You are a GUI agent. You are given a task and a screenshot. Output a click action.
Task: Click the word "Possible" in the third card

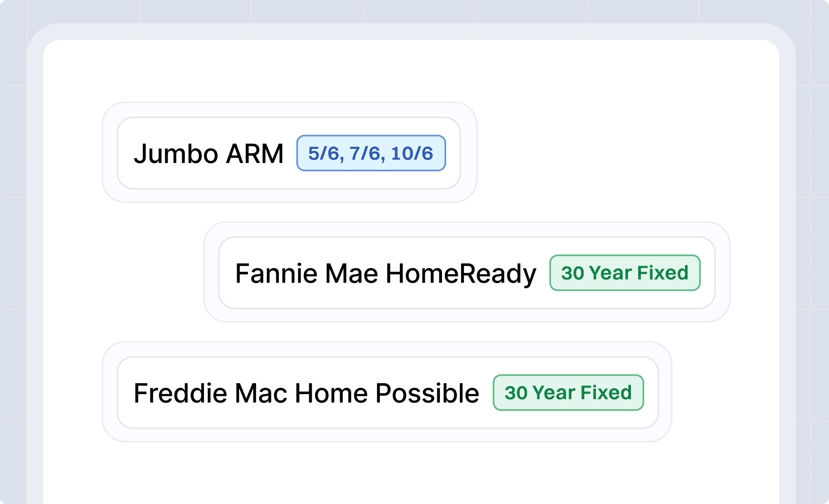(x=427, y=393)
